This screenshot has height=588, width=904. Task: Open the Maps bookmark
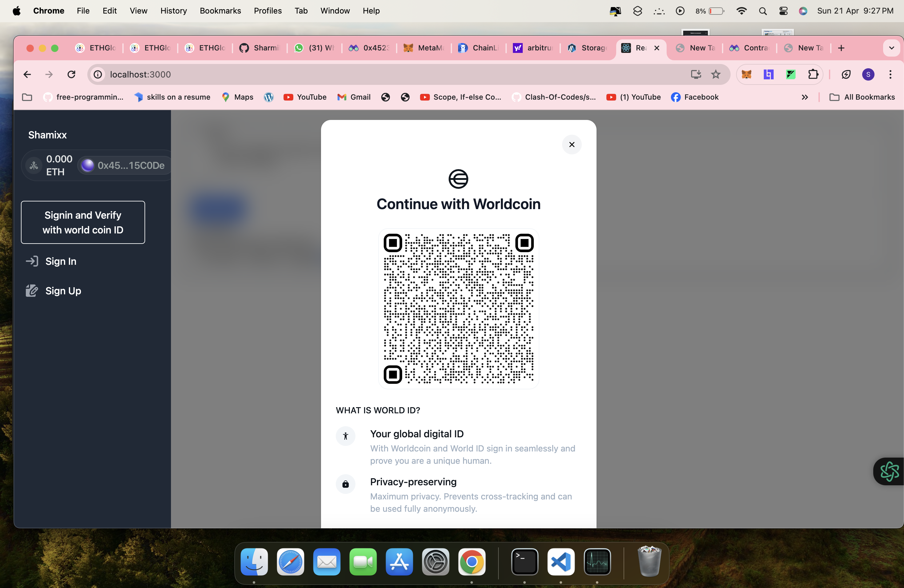coord(238,97)
